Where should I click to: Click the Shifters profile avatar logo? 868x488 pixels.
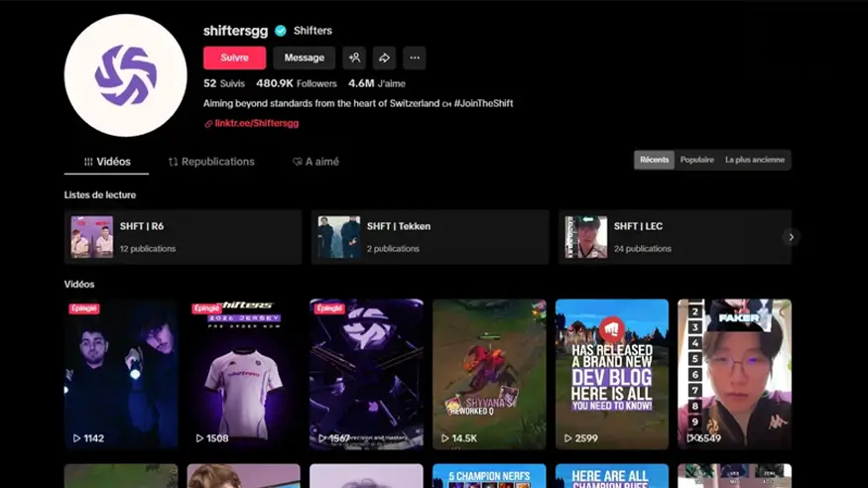(x=126, y=75)
